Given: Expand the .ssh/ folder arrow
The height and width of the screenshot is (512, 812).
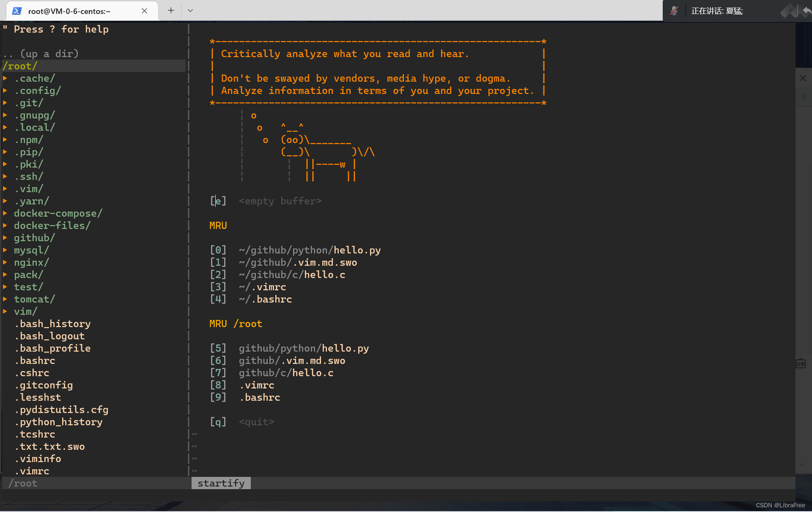Looking at the screenshot, I should click(5, 176).
